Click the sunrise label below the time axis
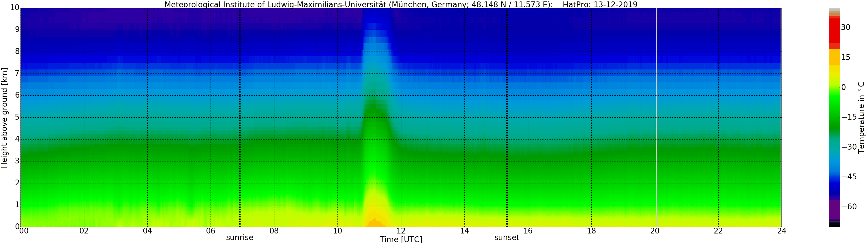Viewport: 868px width, 245px height. [240, 237]
